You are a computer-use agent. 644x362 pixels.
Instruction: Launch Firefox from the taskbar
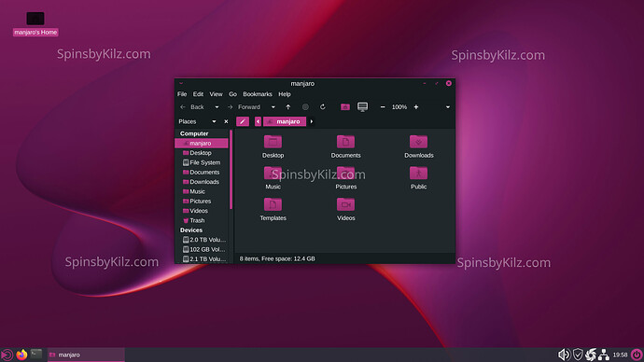(21, 355)
